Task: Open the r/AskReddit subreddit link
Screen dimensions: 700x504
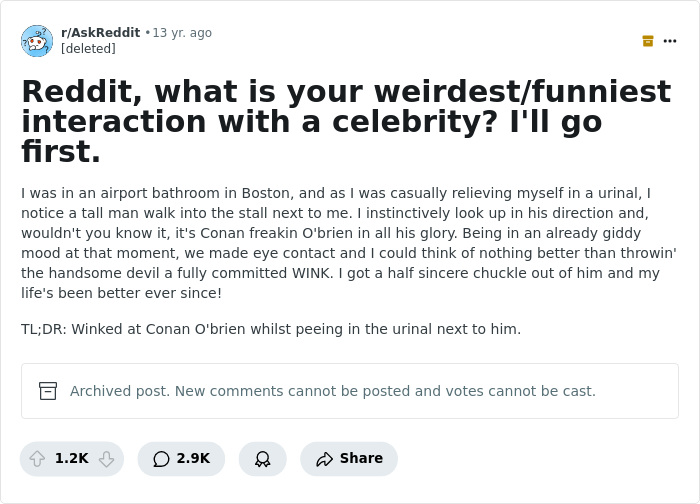Action: (x=100, y=33)
